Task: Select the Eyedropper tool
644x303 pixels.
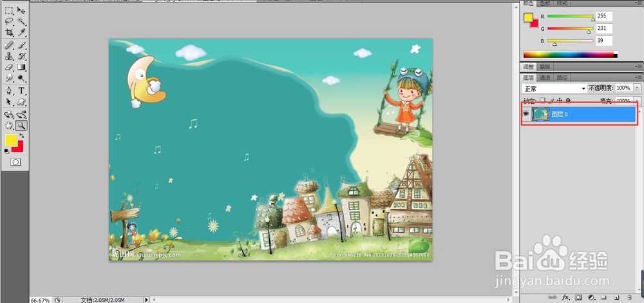Action: click(x=21, y=32)
